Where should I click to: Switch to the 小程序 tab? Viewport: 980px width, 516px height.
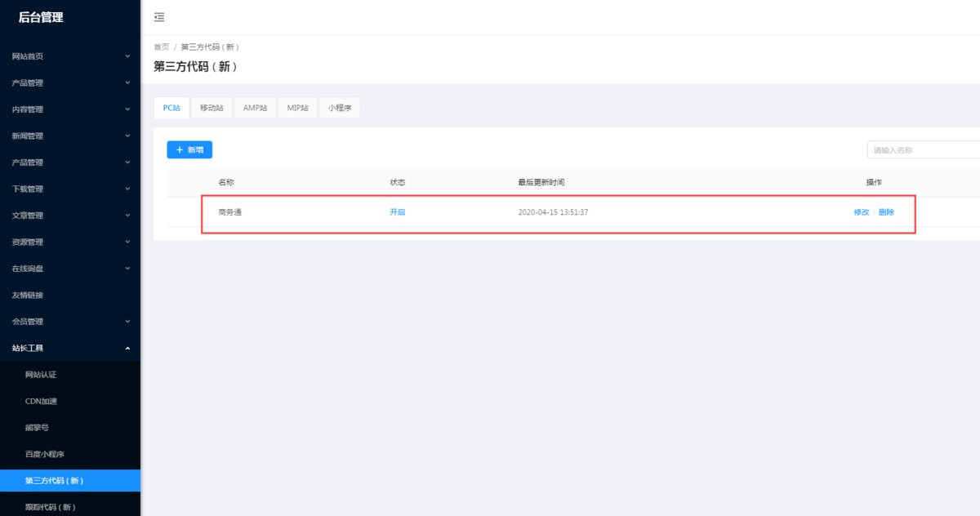point(340,108)
